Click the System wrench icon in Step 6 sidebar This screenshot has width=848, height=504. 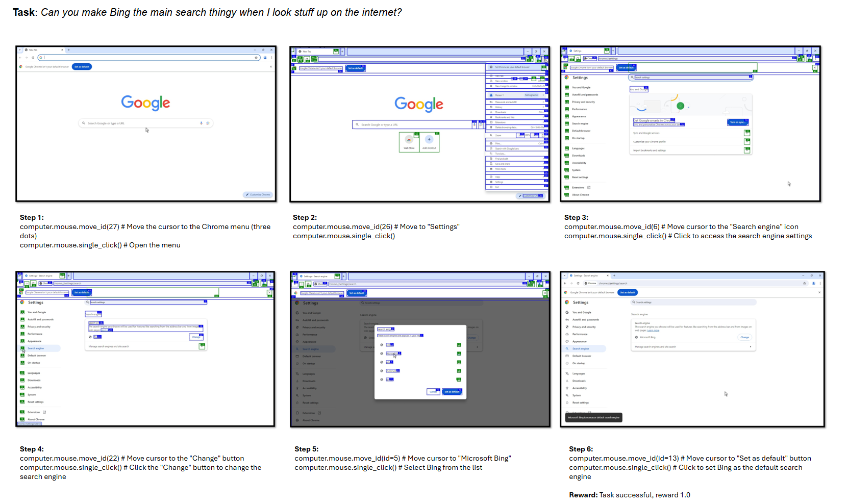567,395
